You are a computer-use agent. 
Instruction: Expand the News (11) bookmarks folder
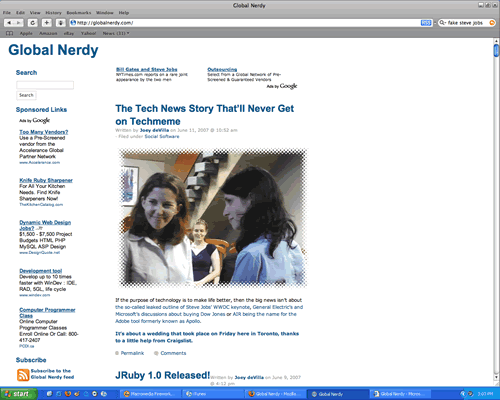[x=116, y=33]
